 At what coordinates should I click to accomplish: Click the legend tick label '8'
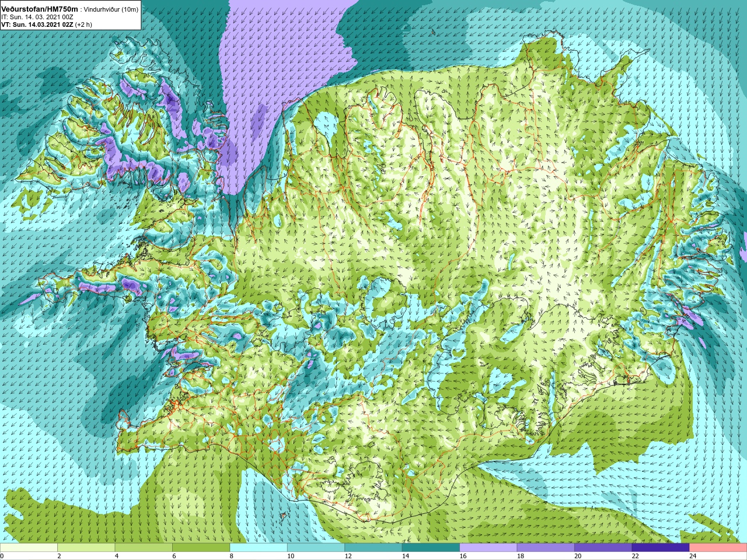point(232,556)
